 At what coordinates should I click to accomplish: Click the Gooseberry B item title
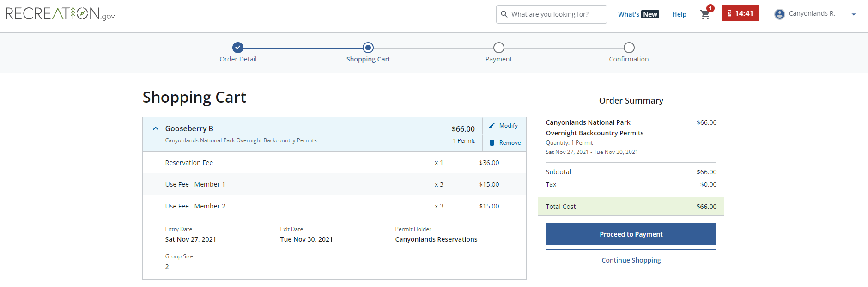coord(189,128)
